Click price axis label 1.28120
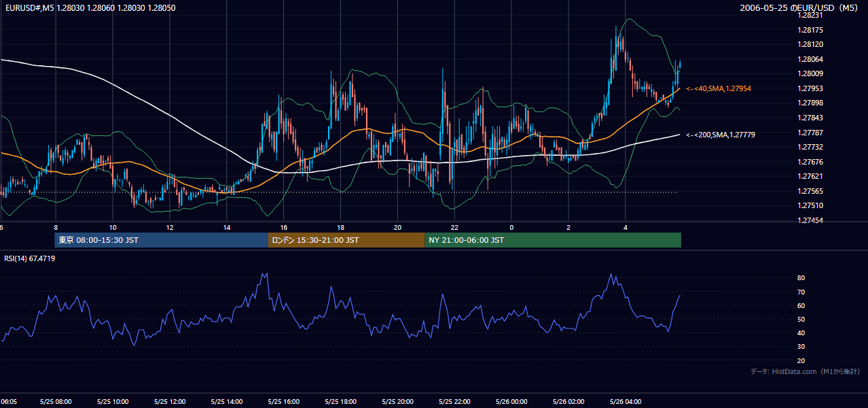The image size is (868, 408). [x=810, y=44]
